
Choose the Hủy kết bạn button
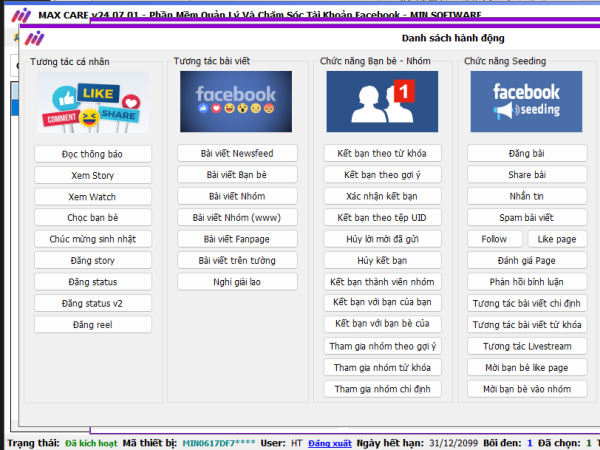point(382,260)
